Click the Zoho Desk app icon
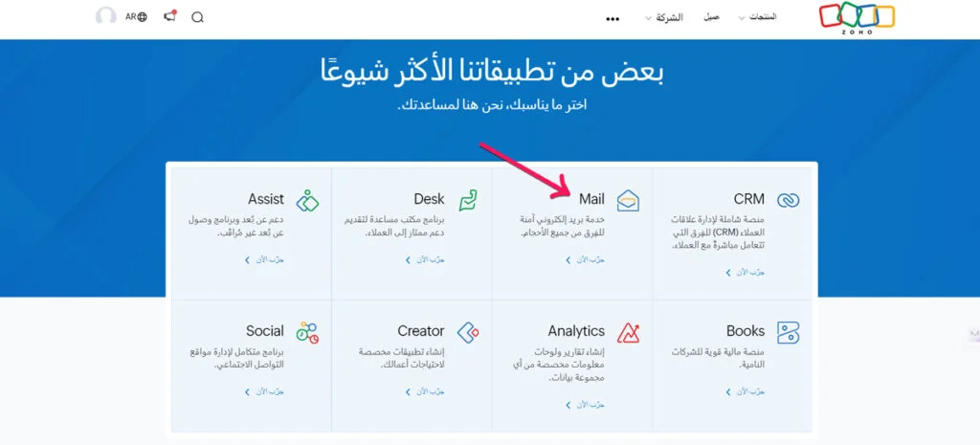 (467, 200)
